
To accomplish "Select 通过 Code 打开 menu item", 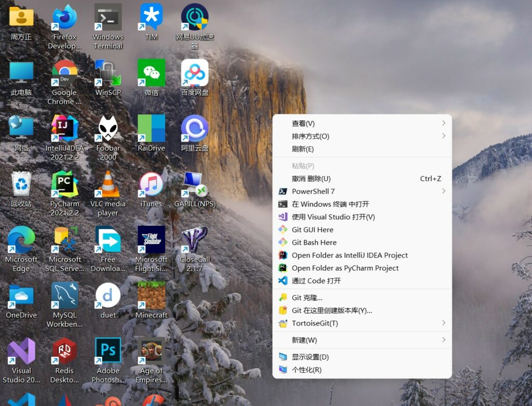I will [316, 281].
